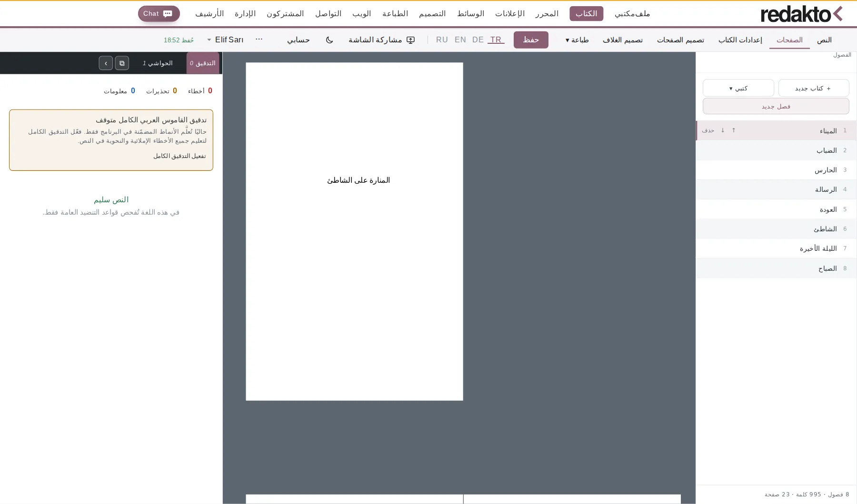Image resolution: width=857 pixels, height=504 pixels.
Task: Select chapter 5 العودة
Action: [x=776, y=209]
